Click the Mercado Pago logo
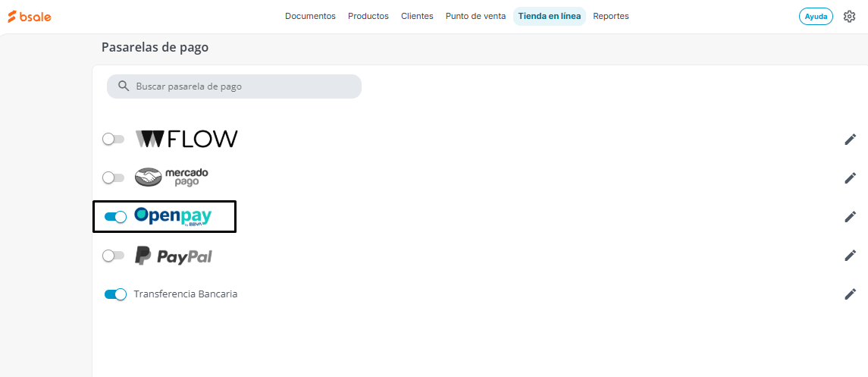868x377 pixels. tap(171, 178)
